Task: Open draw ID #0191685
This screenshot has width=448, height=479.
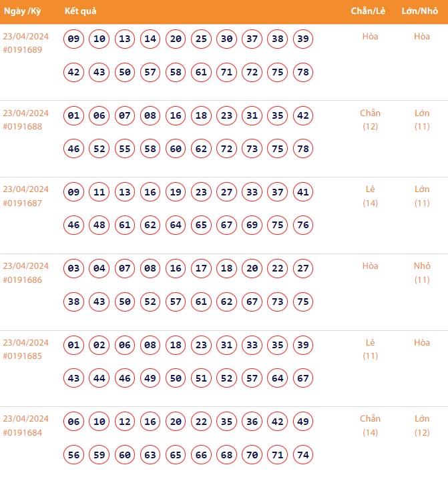Action: tap(23, 356)
